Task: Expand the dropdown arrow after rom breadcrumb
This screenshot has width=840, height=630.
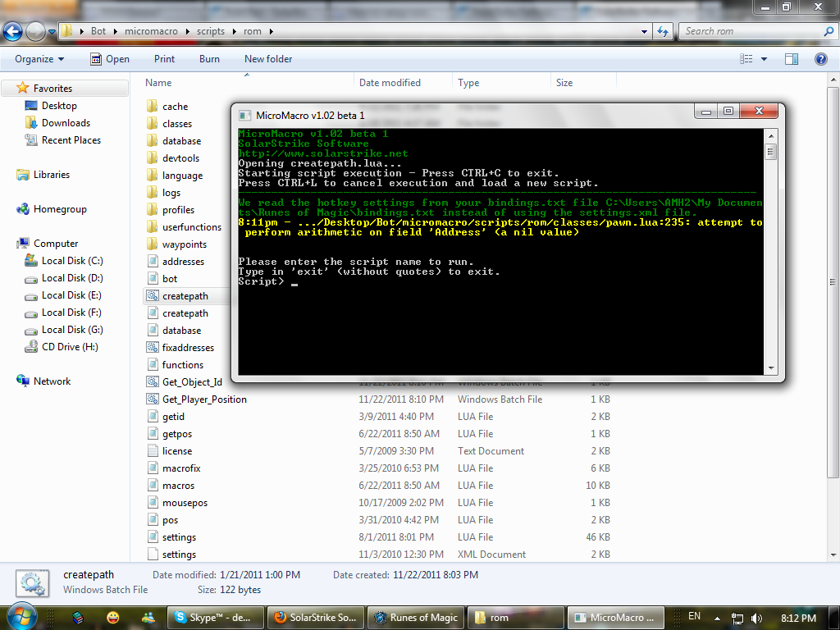Action: 271,32
